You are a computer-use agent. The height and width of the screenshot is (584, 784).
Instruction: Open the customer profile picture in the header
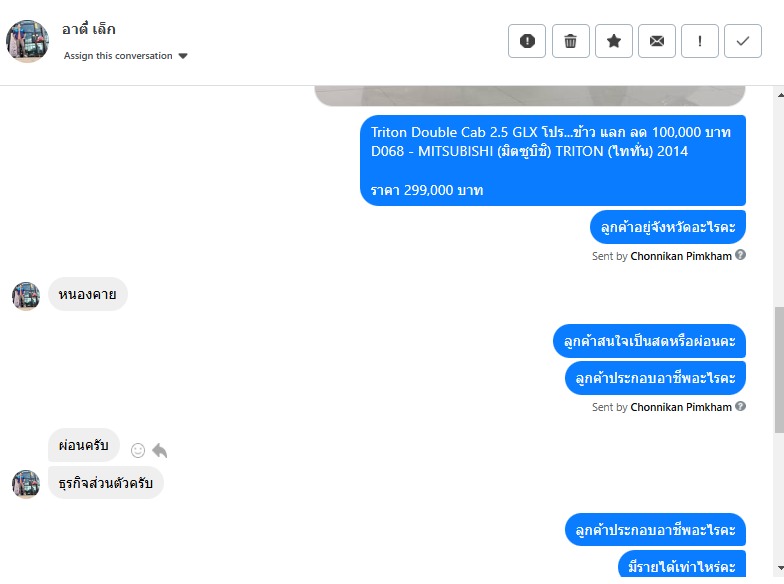28,41
